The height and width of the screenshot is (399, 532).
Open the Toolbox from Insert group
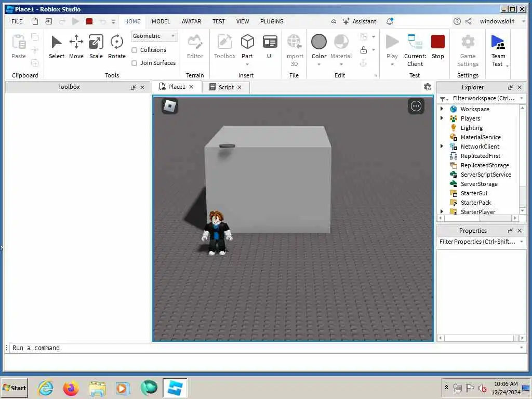click(224, 47)
